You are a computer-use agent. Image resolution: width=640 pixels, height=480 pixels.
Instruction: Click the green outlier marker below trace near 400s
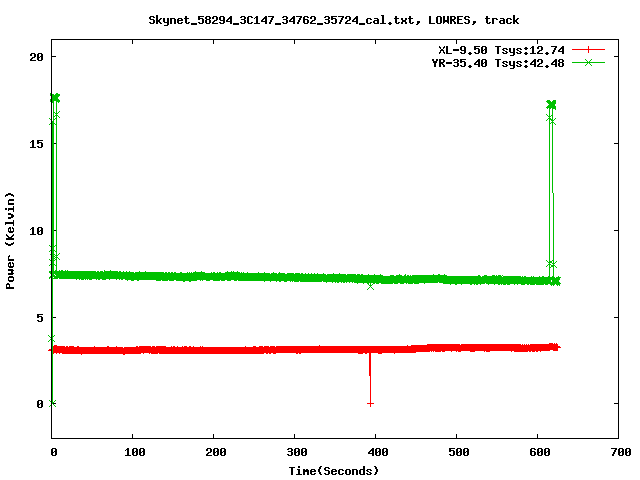(x=370, y=287)
